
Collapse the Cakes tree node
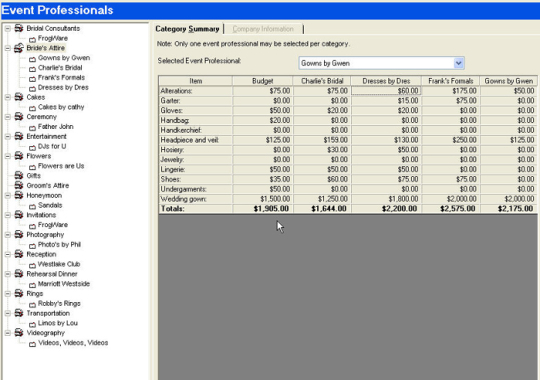(8, 97)
